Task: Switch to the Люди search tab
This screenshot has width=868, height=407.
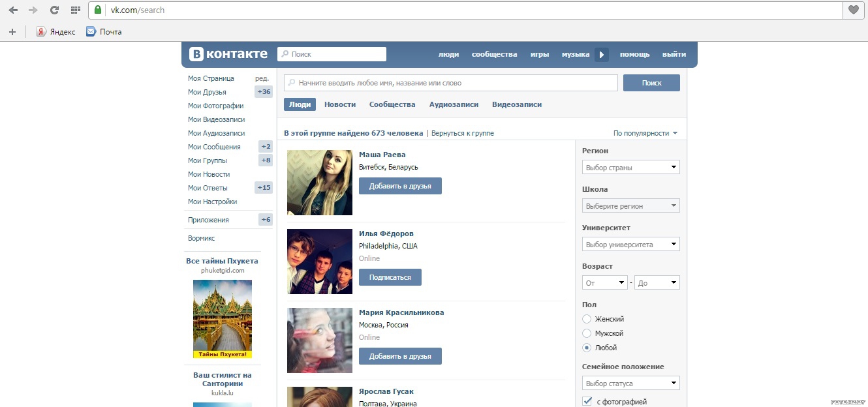Action: pos(300,104)
